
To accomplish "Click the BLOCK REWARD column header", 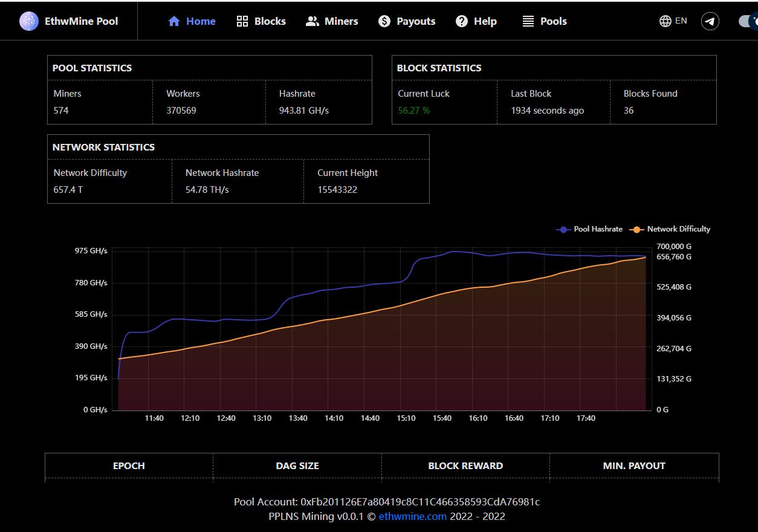I will tap(465, 465).
